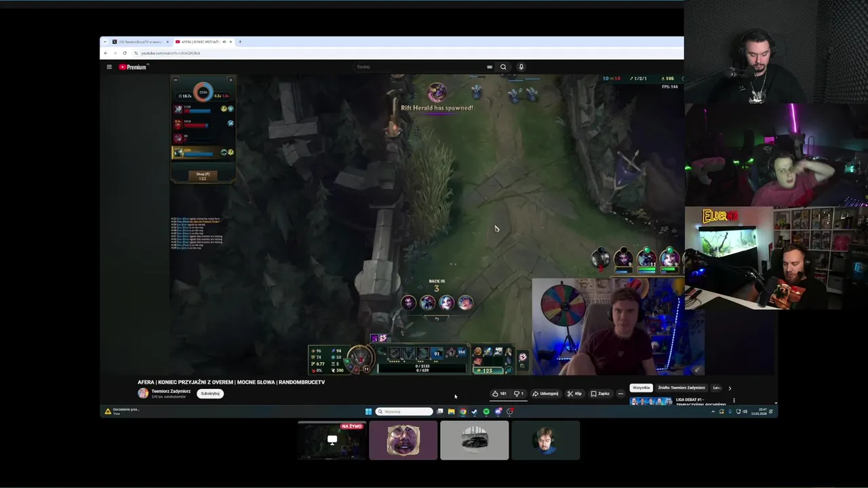Select the 'Źródło: Teemiorz Zadymiorz' filter chip
The height and width of the screenshot is (488, 868).
[682, 388]
